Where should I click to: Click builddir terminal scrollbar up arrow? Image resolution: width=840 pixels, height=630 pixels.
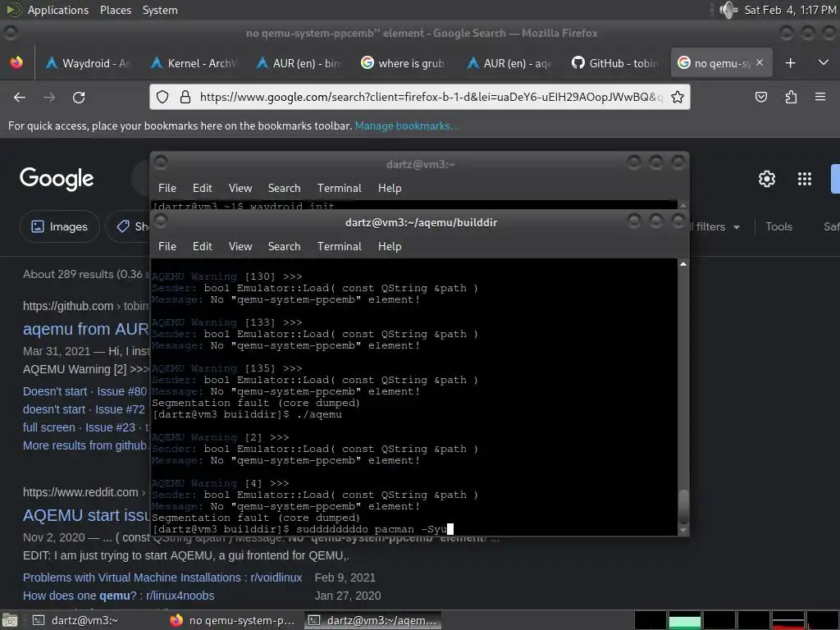pos(683,264)
